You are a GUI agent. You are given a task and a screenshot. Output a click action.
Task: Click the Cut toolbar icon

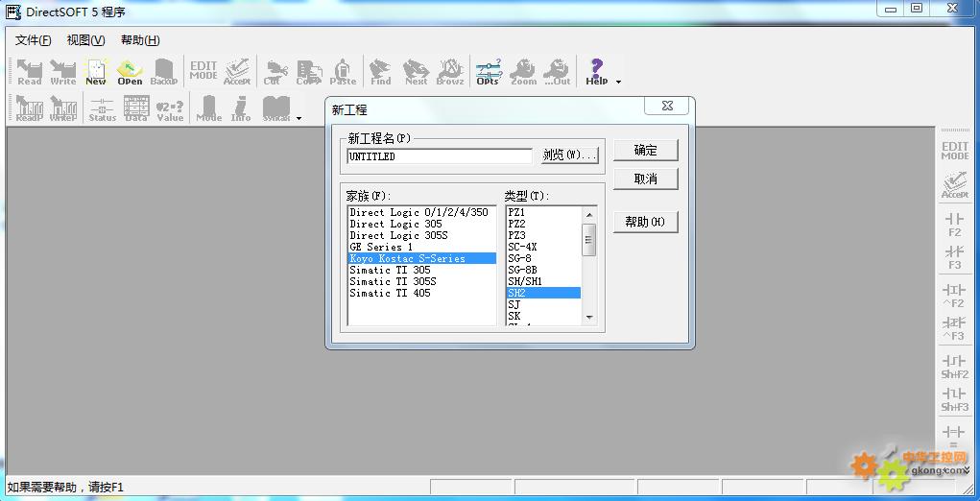[274, 72]
